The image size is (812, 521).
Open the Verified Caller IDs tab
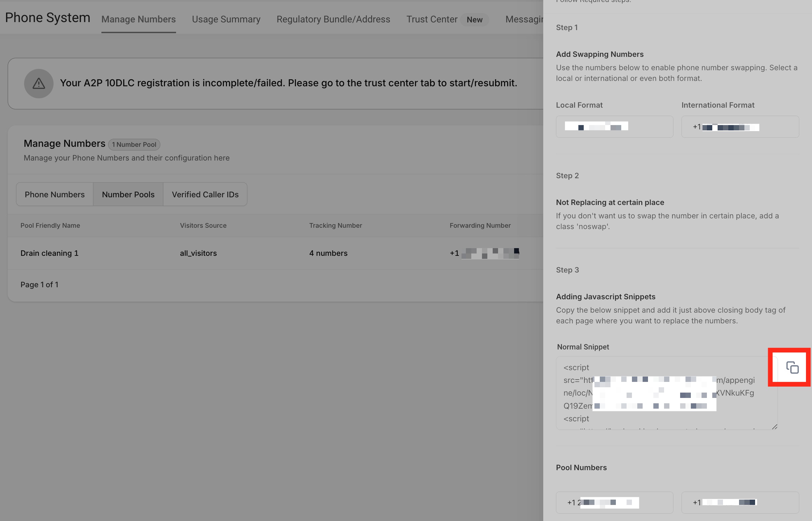[205, 194]
